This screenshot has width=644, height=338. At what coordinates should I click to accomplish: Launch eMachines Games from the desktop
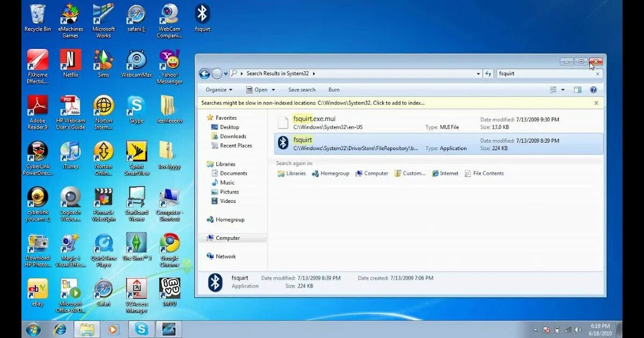[70, 21]
